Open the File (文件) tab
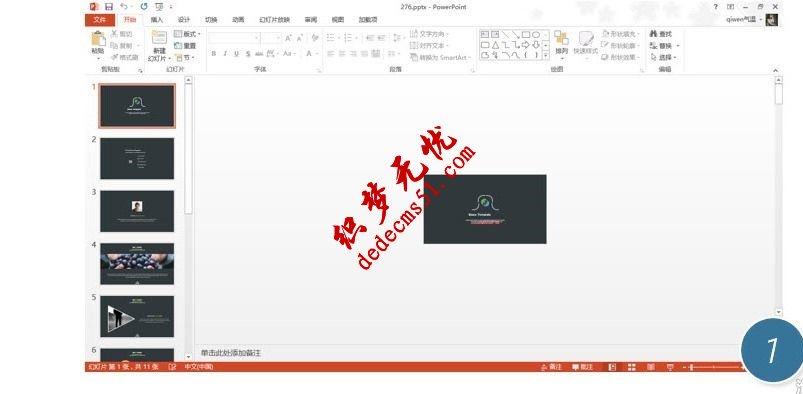Screen dimensions: 803x394 [100, 19]
